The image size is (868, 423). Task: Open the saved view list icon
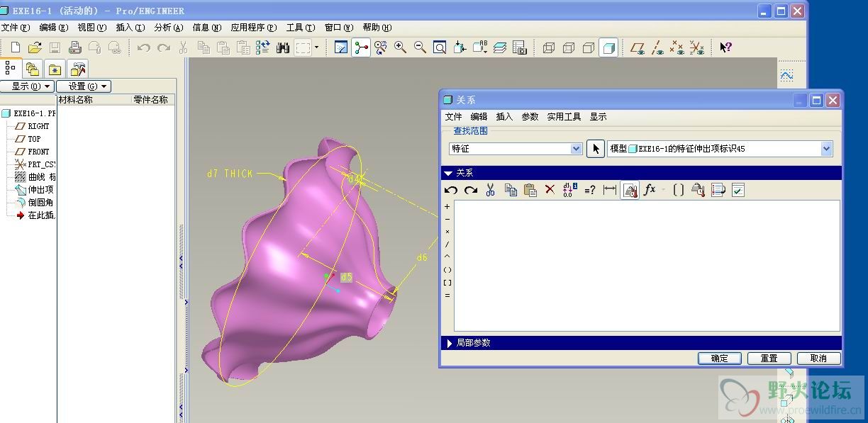(480, 47)
